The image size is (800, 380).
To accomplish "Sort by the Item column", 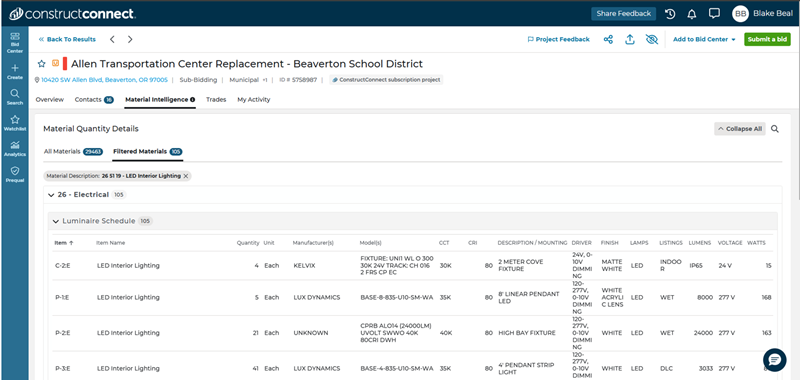I will tap(64, 243).
